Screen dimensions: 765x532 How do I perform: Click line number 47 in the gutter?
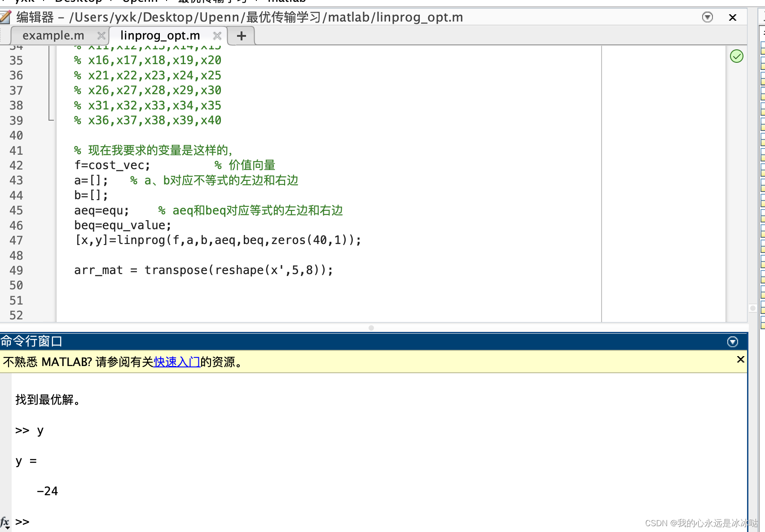click(x=16, y=240)
